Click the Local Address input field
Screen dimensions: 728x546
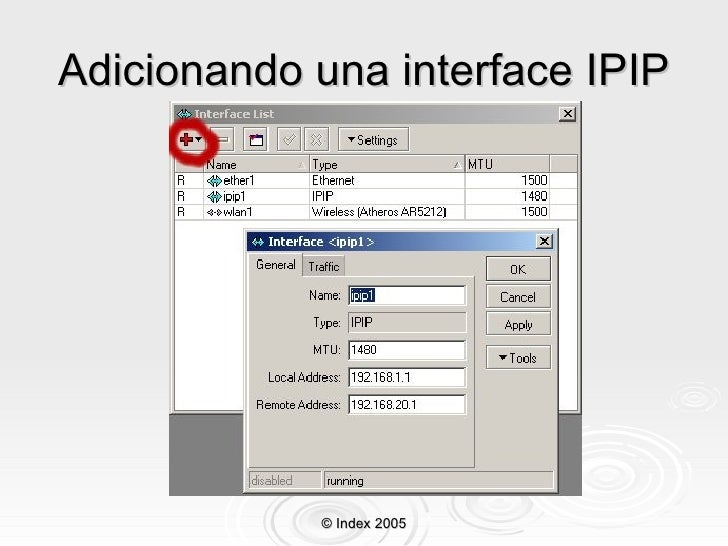coord(407,377)
